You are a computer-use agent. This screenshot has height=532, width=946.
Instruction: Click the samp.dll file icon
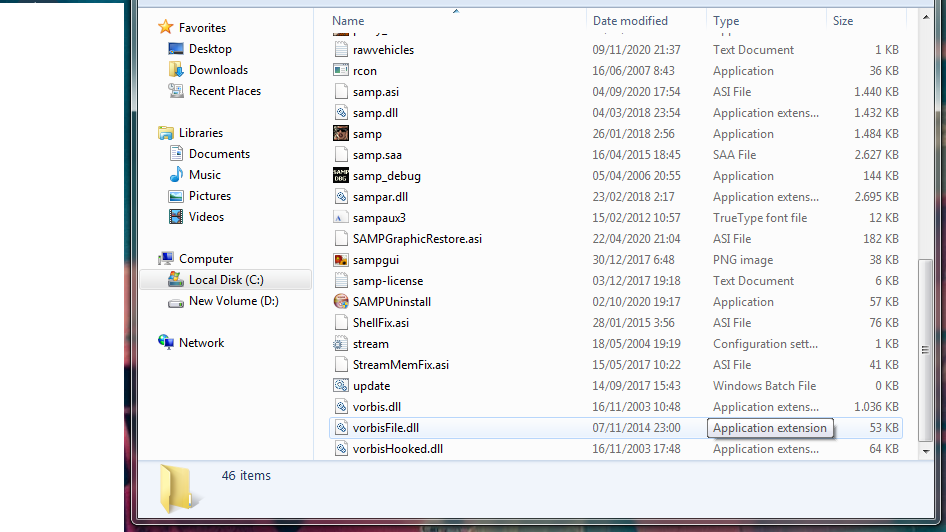click(x=341, y=113)
